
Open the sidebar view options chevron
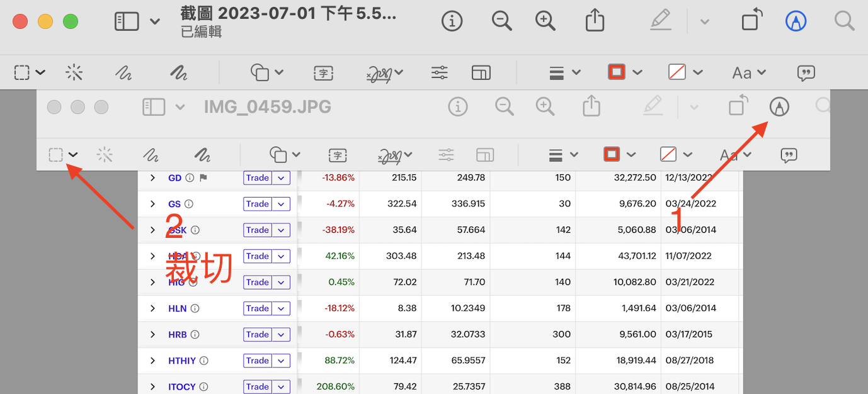click(x=155, y=22)
